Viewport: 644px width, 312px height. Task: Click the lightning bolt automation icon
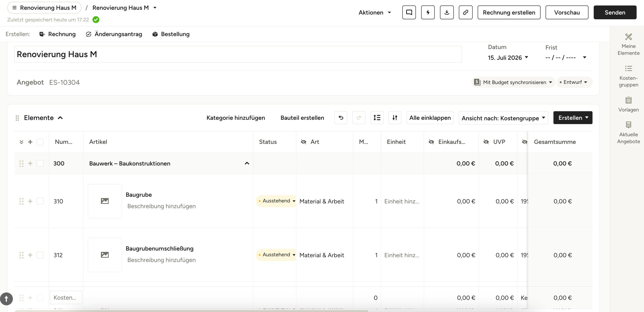pos(428,12)
